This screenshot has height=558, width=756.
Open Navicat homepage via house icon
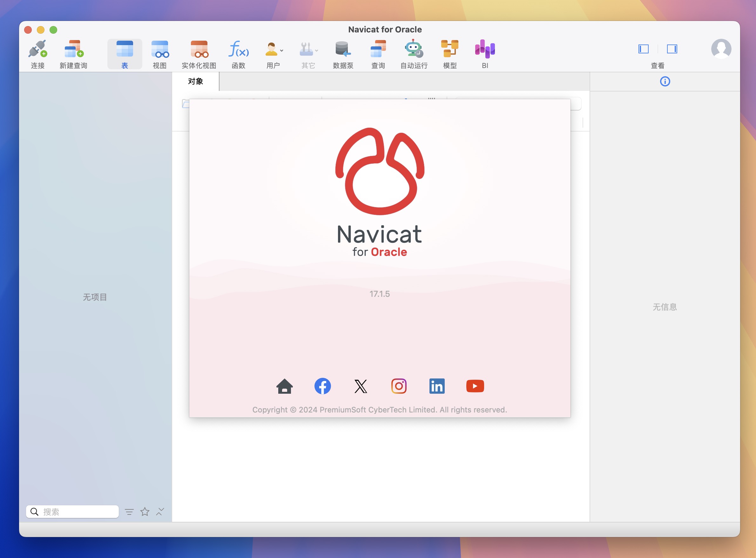(x=285, y=386)
